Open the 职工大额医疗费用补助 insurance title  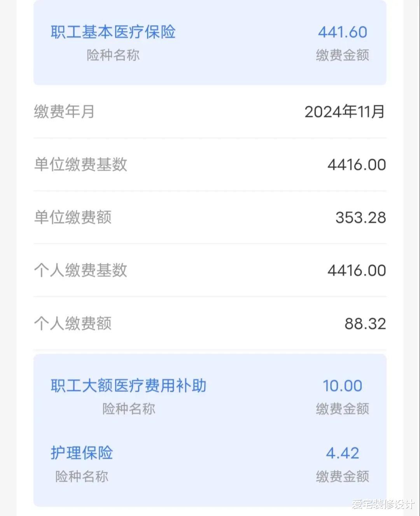click(128, 386)
